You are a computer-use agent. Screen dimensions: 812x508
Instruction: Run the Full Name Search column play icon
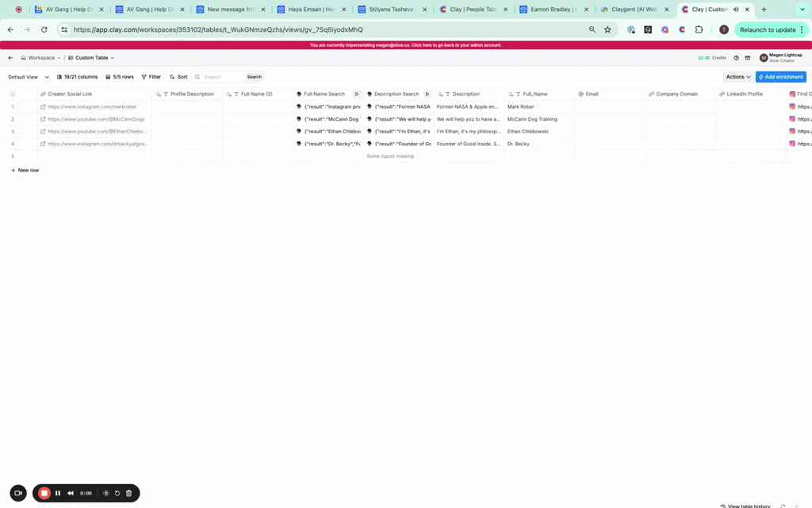pos(357,94)
